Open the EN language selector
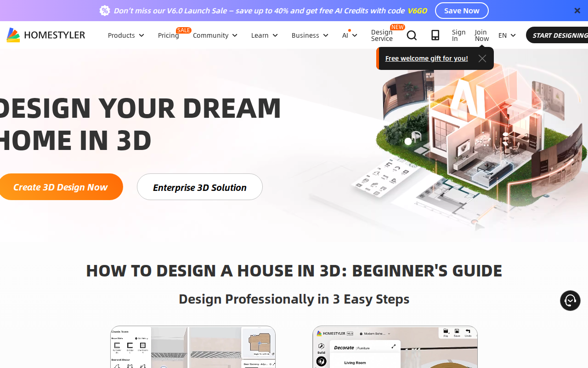The image size is (588, 368). click(507, 35)
